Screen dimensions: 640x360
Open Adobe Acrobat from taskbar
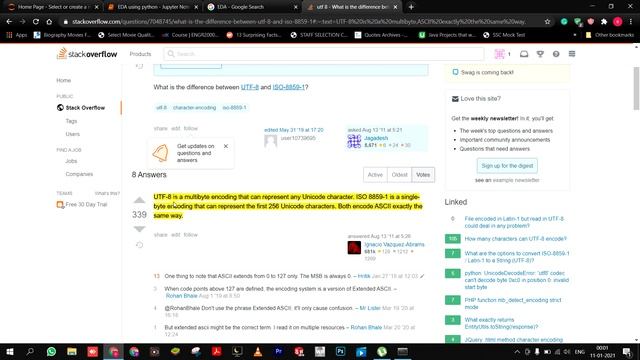click(216, 351)
